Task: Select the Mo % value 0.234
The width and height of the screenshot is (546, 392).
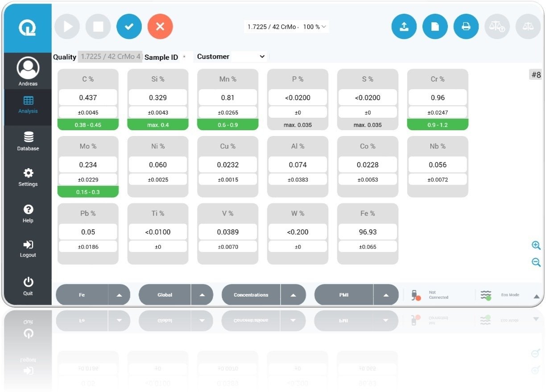Action: (x=88, y=165)
